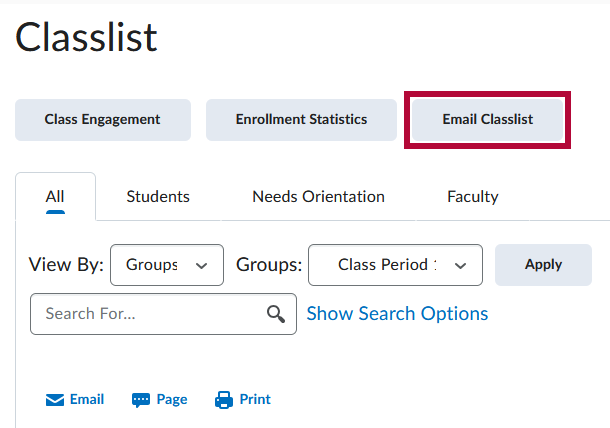Click the envelope Email icon
This screenshot has width=610, height=428.
55,400
